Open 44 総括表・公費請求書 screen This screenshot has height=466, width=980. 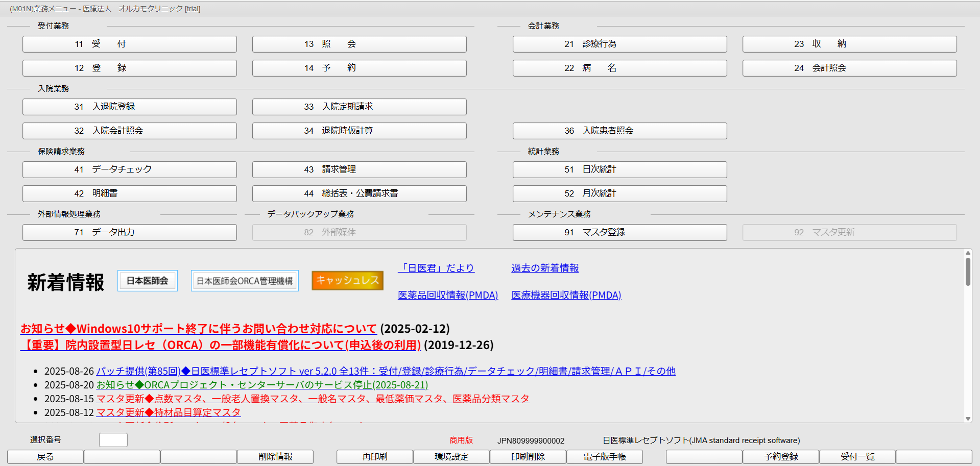[359, 193]
